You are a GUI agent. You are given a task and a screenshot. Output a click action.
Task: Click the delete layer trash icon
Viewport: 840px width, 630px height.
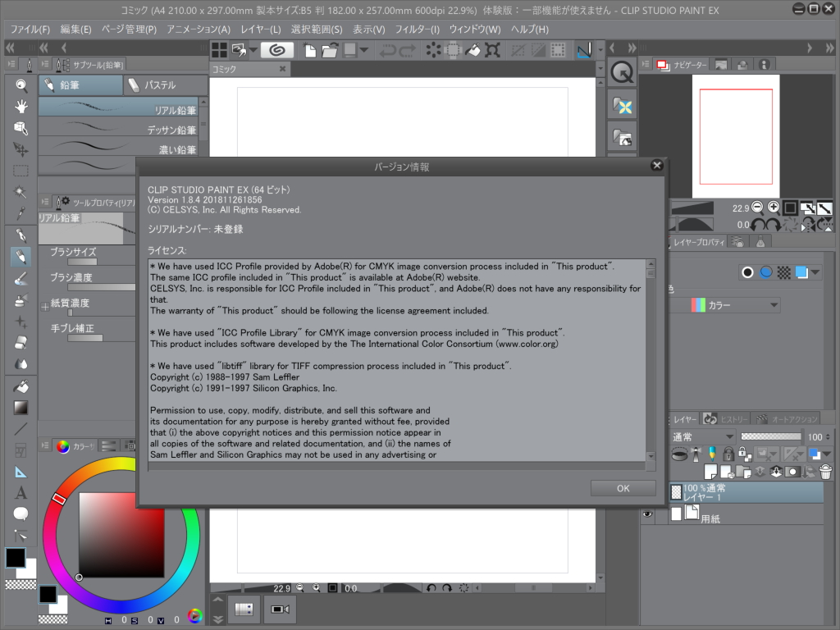[x=825, y=472]
